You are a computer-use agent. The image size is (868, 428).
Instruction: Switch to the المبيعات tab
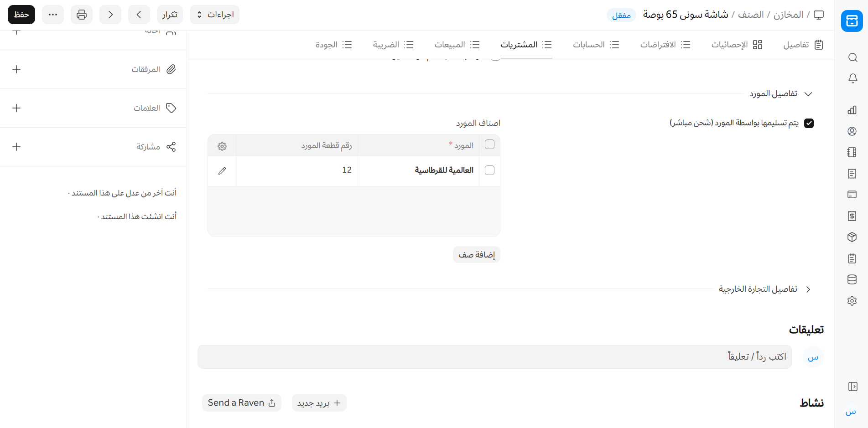coord(457,45)
